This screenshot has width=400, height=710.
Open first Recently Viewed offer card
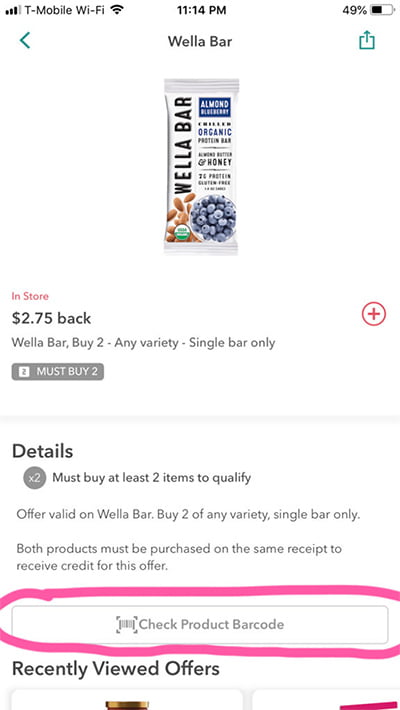point(127,700)
